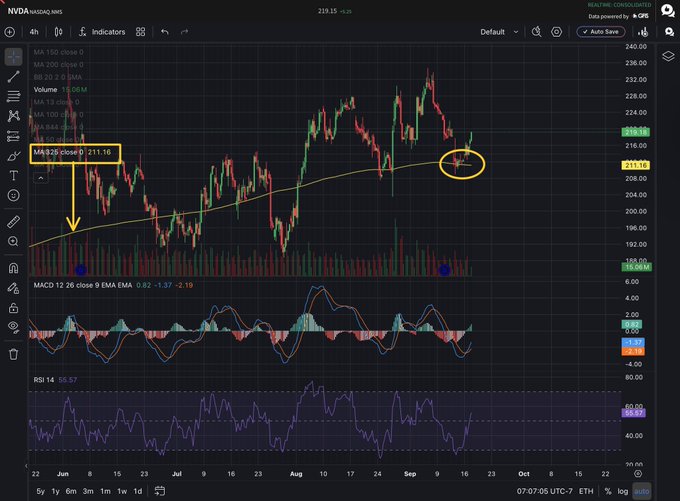Open the chart layout grid icon
Viewport: 680px width, 501px height.
tap(141, 32)
